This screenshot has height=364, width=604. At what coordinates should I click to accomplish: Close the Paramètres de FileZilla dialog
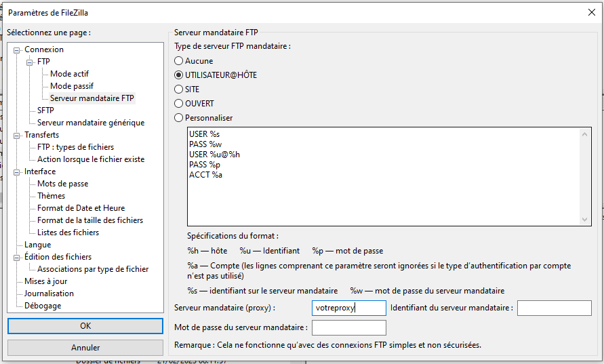pyautogui.click(x=590, y=12)
